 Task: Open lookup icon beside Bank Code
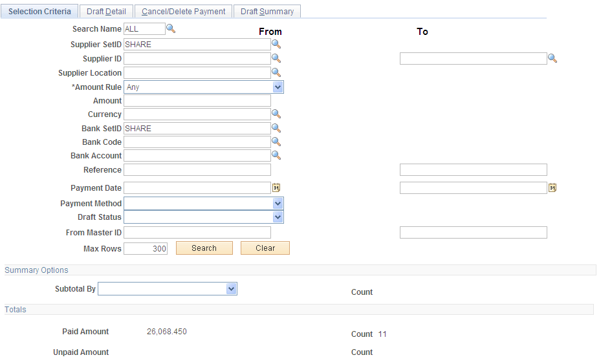[x=276, y=142]
